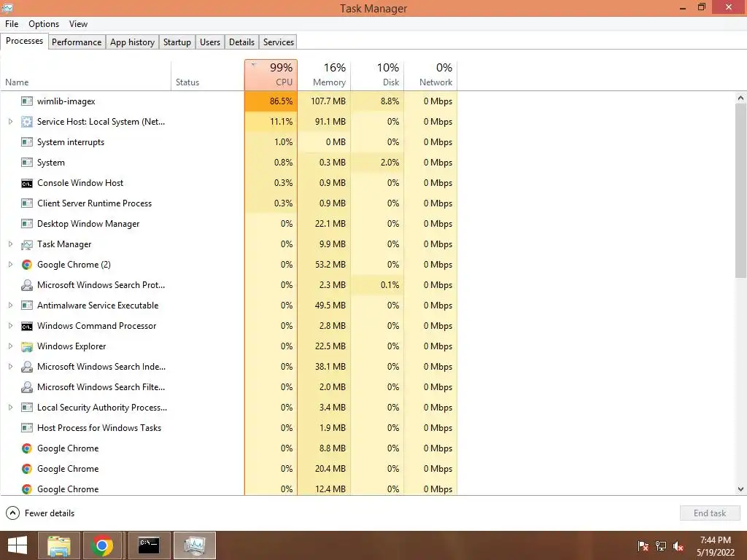747x560 pixels.
Task: Open the Options menu
Action: [44, 24]
